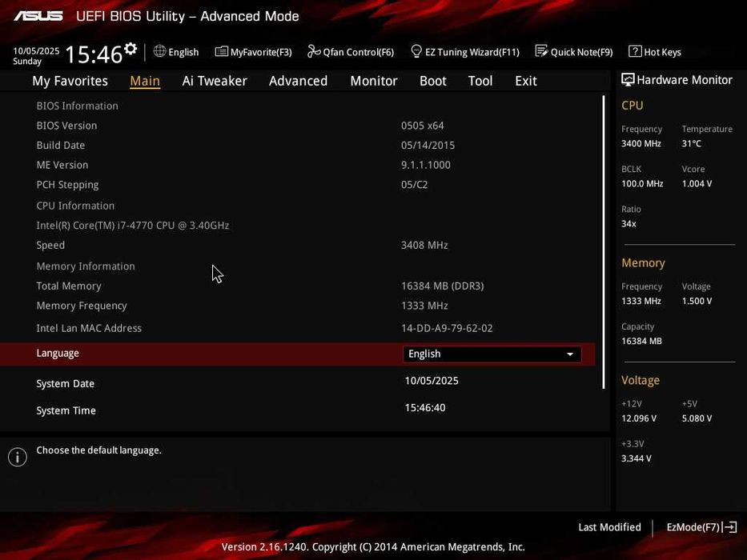Open the Ai Tweaker tab

coord(215,81)
